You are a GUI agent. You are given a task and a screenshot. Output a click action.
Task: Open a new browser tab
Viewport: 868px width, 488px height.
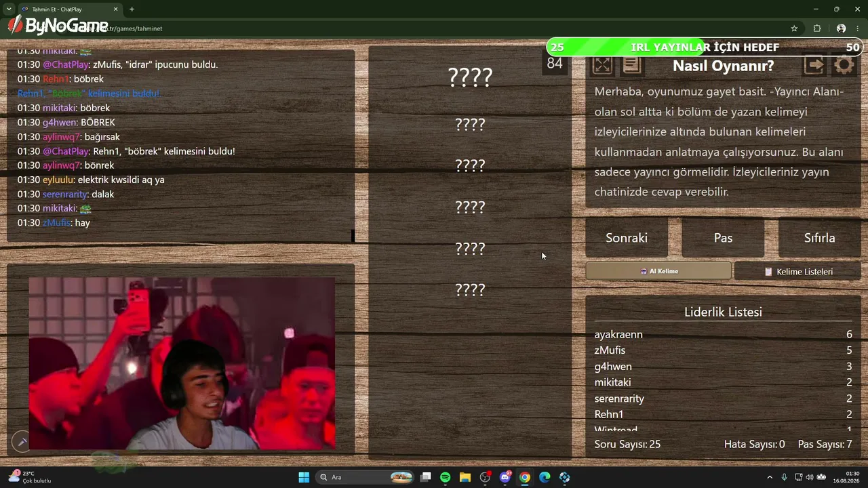click(x=132, y=9)
